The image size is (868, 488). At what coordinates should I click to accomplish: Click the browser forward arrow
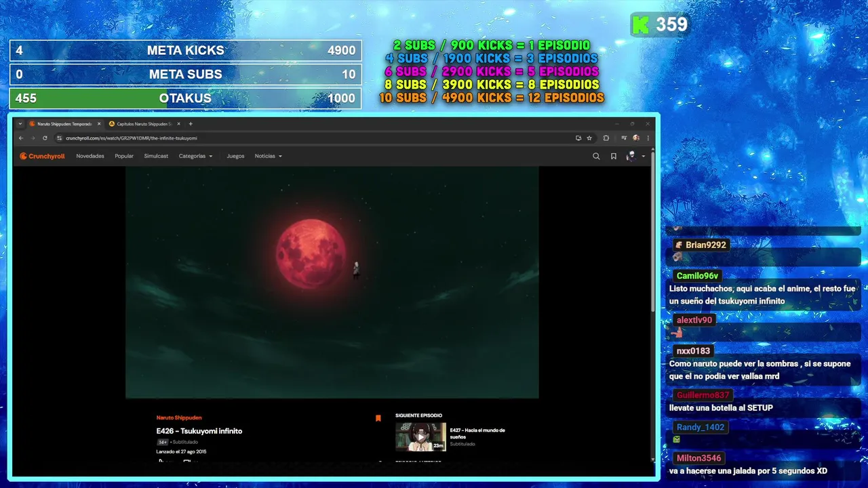coord(33,138)
